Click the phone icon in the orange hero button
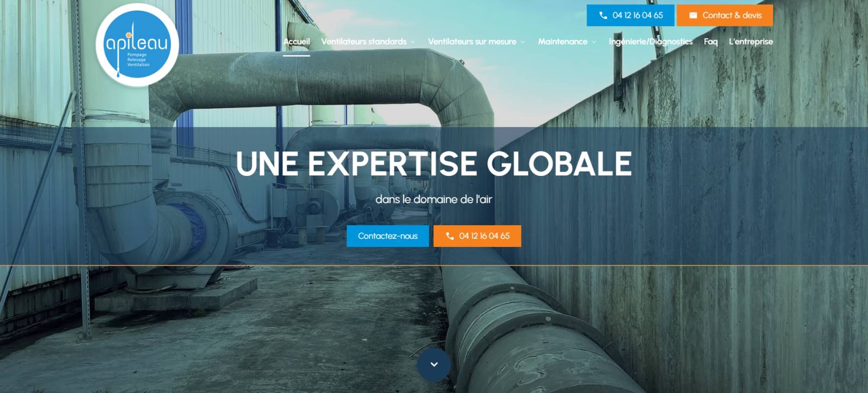Image resolution: width=868 pixels, height=393 pixels. (x=449, y=236)
